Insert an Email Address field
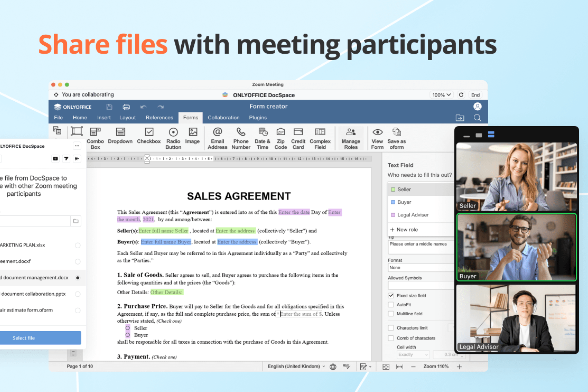Screen dimensions: 588x392 point(218,138)
